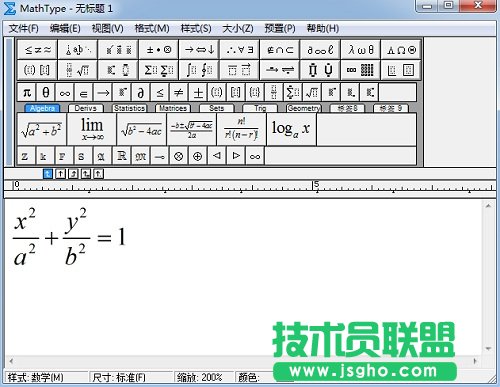
Task: Insert pi symbol from small bar
Action: tap(27, 92)
